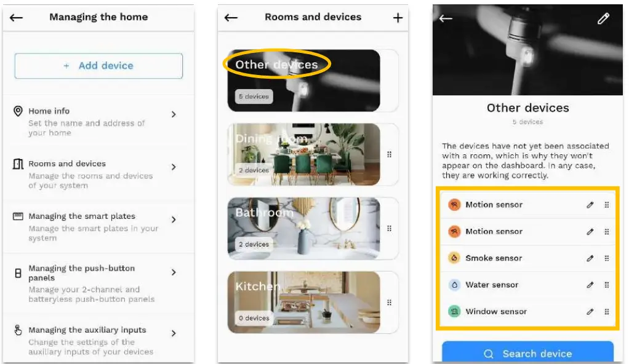The image size is (629, 364).
Task: Click the Dining room card drag handle
Action: (389, 154)
